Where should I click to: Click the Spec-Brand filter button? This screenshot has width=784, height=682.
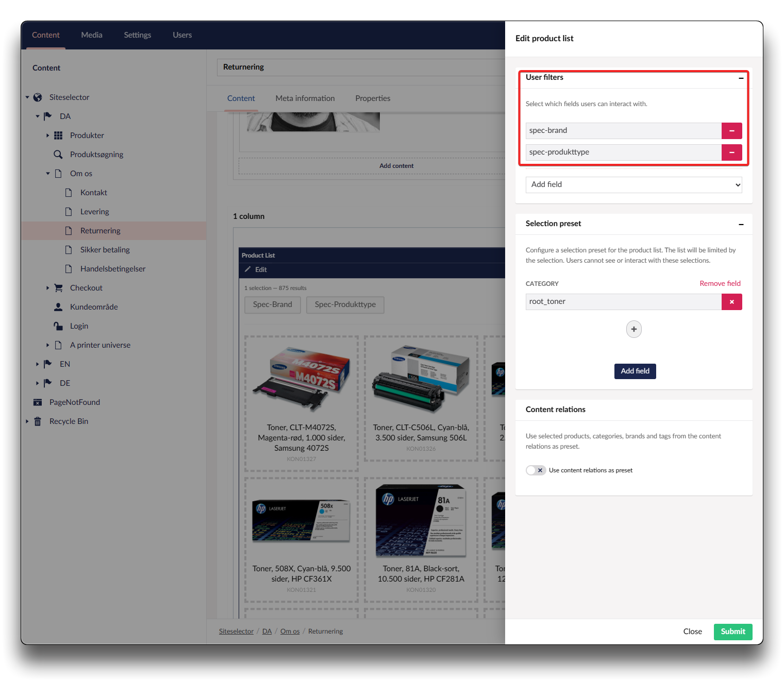coord(273,305)
